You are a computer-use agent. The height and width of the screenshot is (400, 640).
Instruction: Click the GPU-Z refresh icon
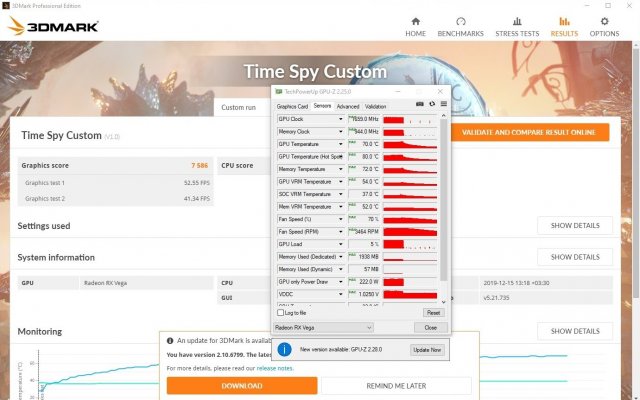click(x=431, y=104)
